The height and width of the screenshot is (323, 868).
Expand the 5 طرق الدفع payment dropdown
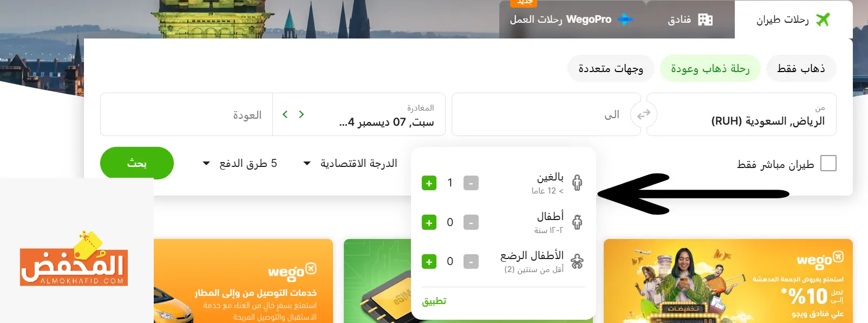(x=240, y=163)
